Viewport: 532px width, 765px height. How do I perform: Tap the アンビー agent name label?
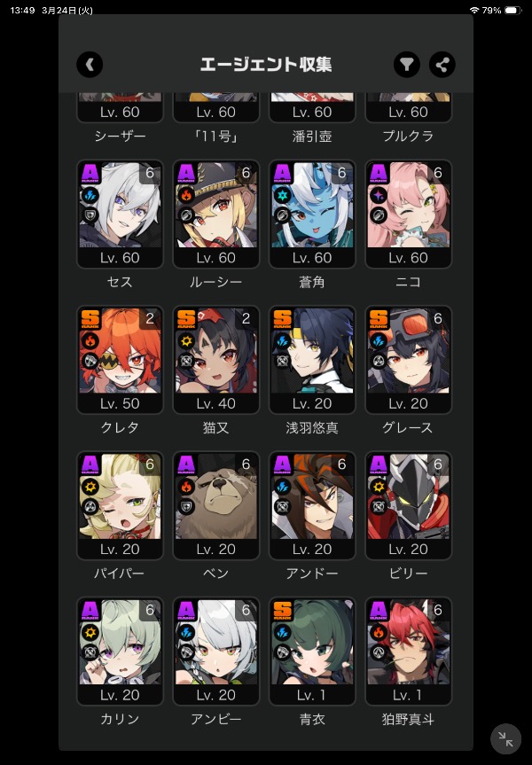[215, 719]
